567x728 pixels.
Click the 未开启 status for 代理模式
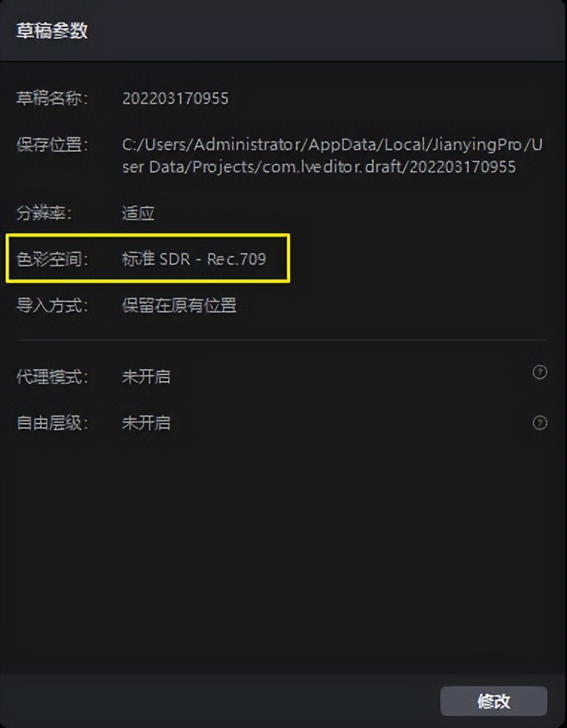(x=146, y=376)
